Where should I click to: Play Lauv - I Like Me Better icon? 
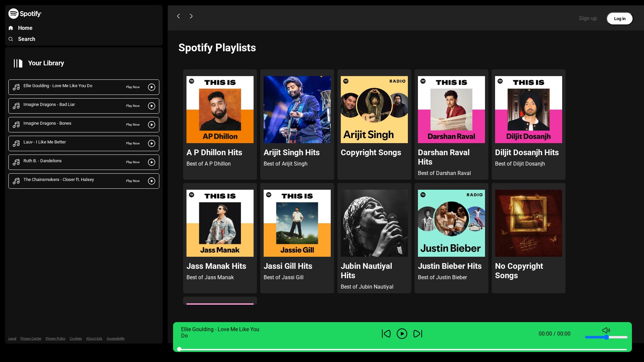(152, 143)
